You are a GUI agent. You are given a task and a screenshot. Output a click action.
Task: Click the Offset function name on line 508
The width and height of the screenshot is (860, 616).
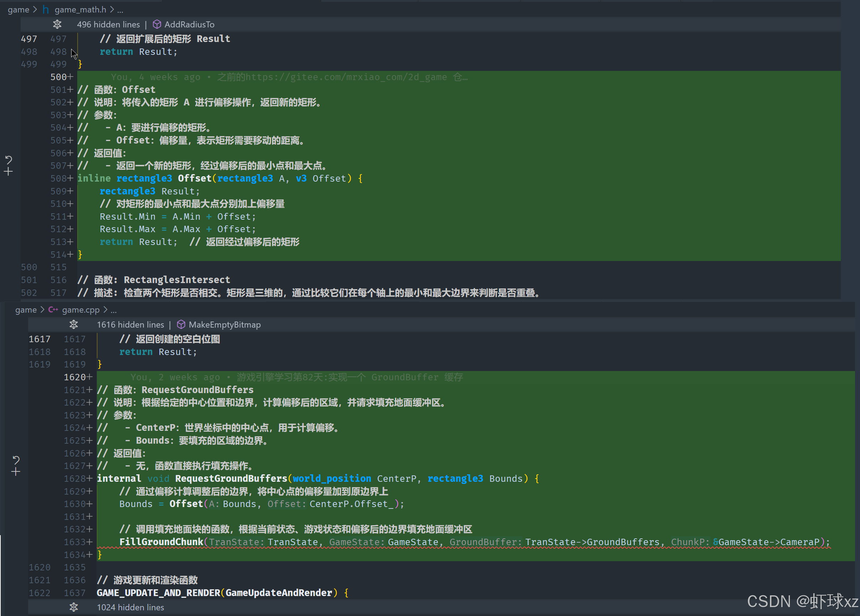(194, 178)
